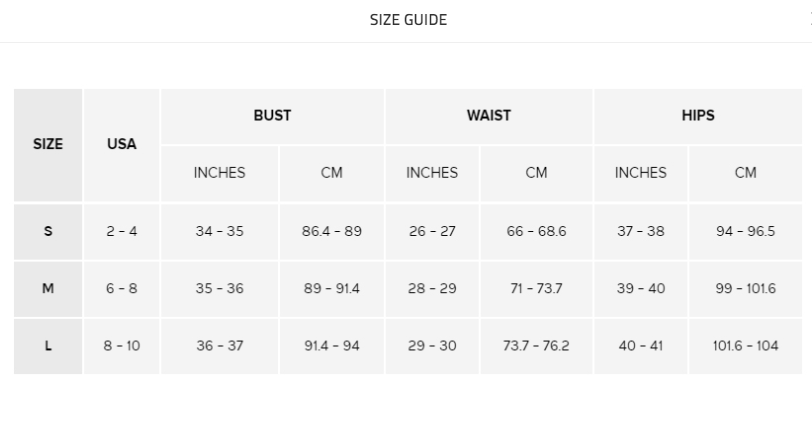812x425 pixels.
Task: Select USA size 6 - 8 cell
Action: [122, 289]
